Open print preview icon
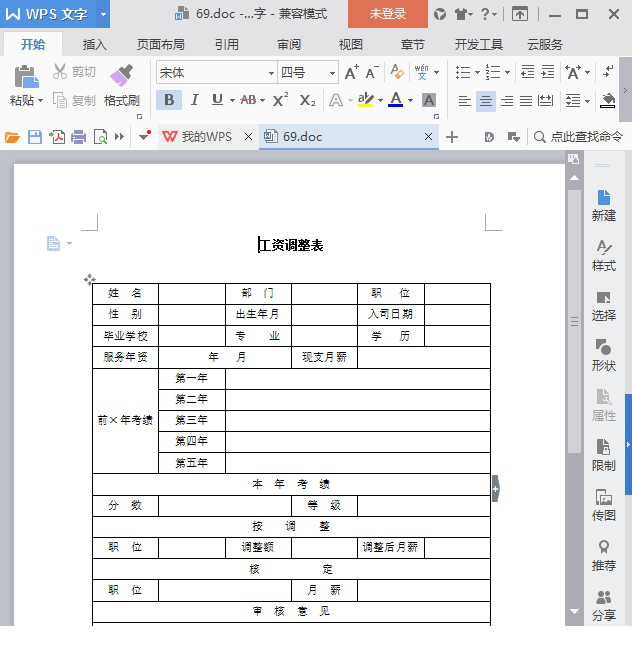The image size is (632, 651). pyautogui.click(x=100, y=137)
